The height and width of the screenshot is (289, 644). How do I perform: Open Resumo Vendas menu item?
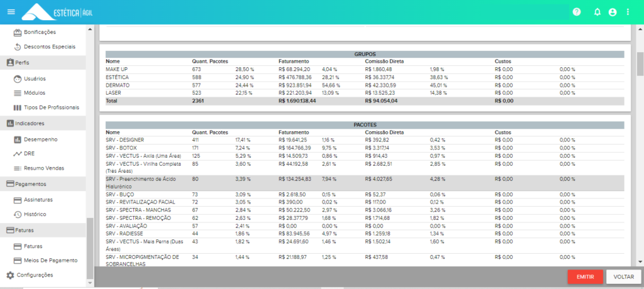[44, 168]
